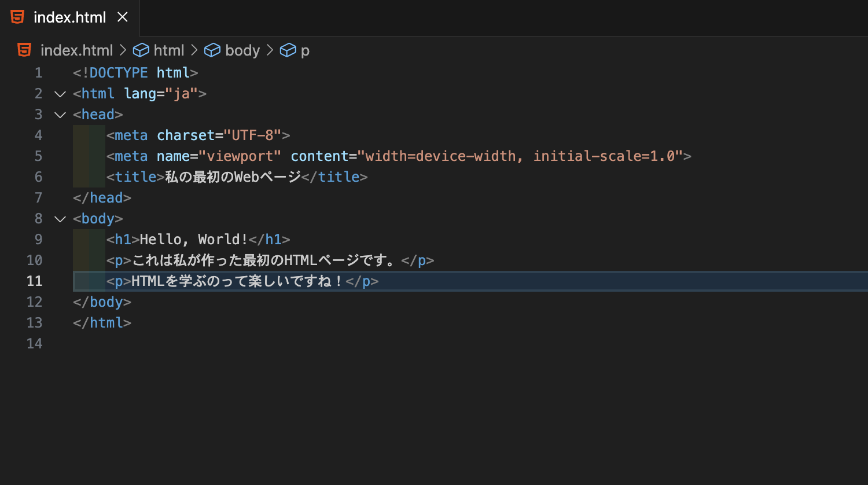
Task: Click the symbol cube icon before p breadcrumb
Action: [288, 50]
